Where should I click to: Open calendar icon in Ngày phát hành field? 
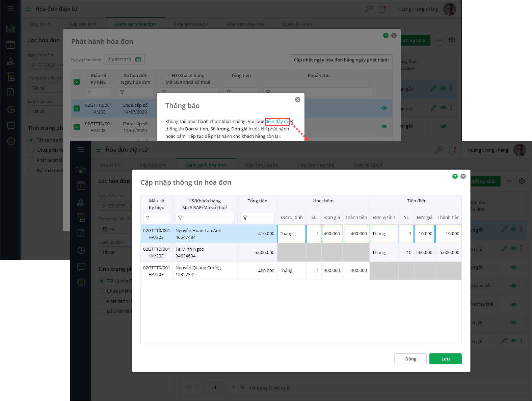coord(138,59)
